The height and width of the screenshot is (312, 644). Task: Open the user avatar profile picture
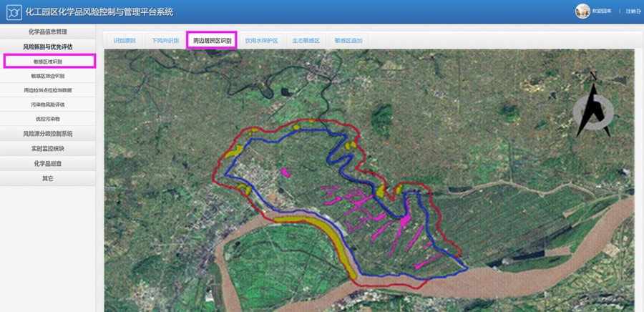tap(582, 11)
